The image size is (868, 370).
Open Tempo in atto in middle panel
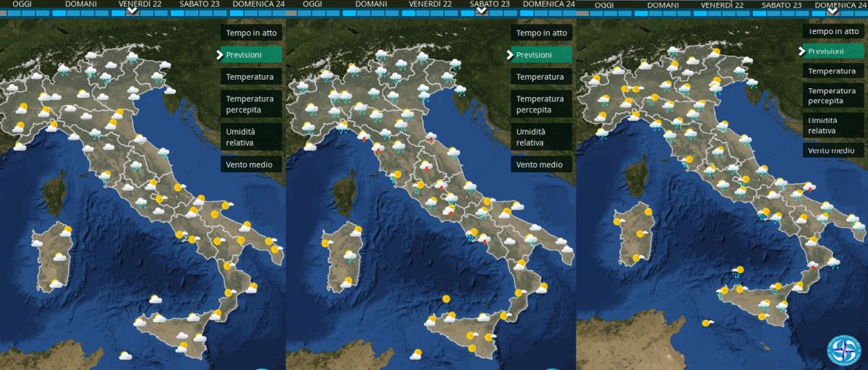(542, 33)
